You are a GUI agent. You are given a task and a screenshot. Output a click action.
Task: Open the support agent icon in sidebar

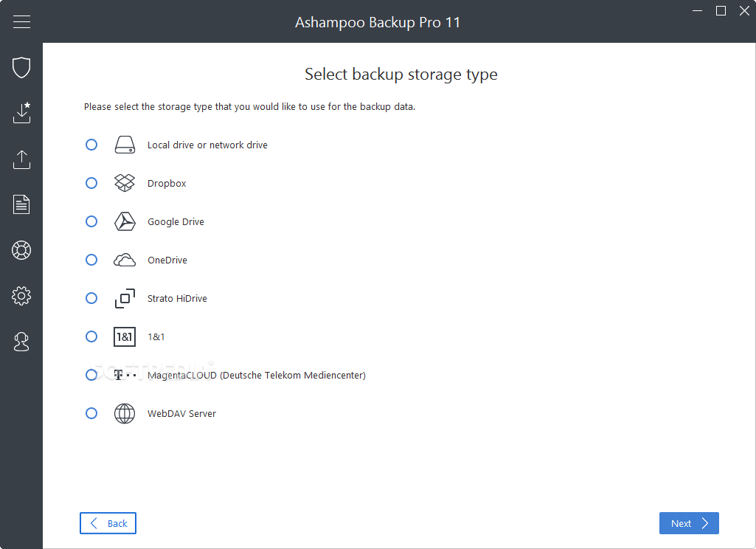coord(21,342)
